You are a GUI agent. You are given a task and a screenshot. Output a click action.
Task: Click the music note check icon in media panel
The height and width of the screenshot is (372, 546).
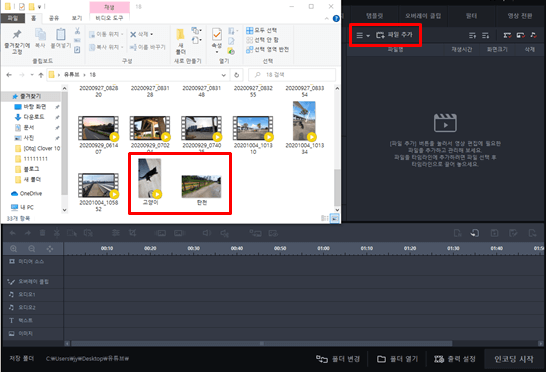point(533,35)
